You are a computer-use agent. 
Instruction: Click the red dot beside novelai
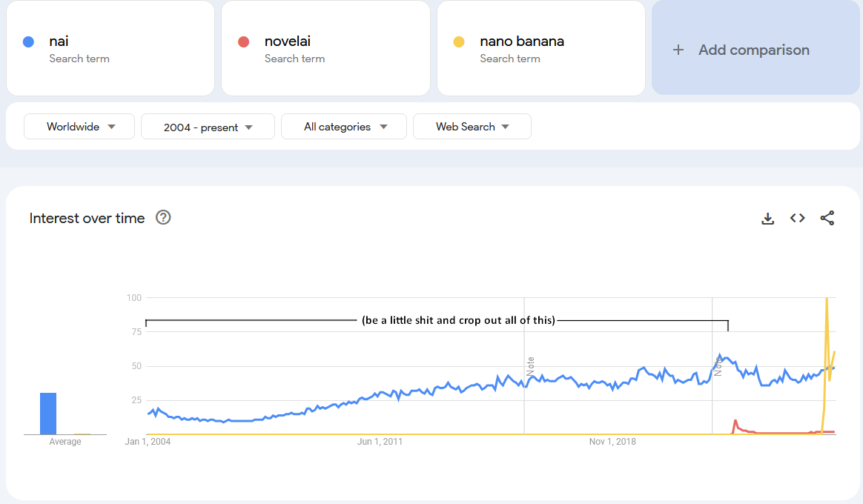click(243, 42)
